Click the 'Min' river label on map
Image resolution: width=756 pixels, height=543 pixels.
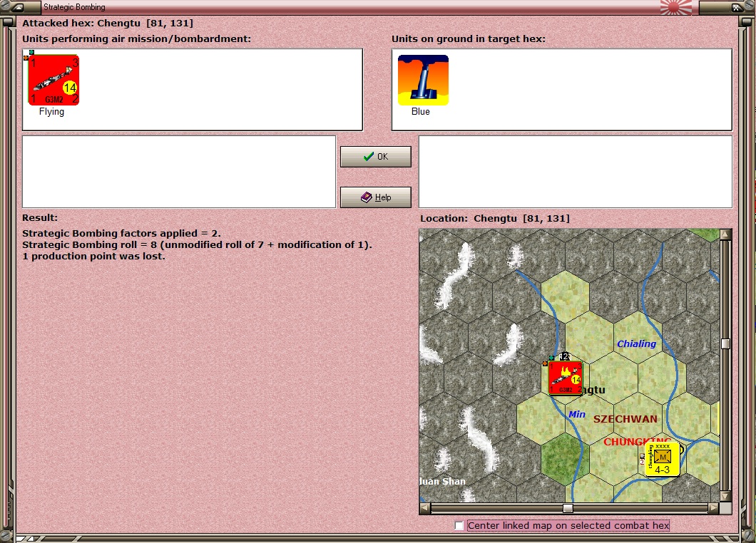[x=577, y=414]
